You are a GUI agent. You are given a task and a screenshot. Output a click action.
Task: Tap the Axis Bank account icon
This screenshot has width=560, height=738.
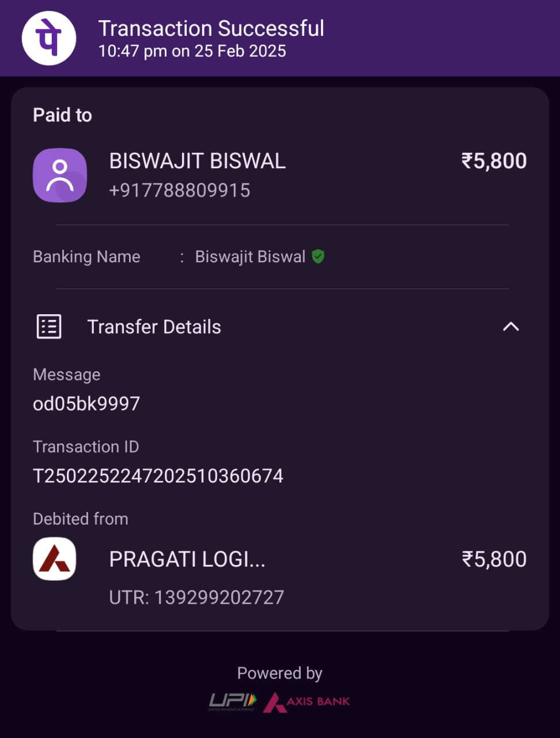[x=55, y=559]
